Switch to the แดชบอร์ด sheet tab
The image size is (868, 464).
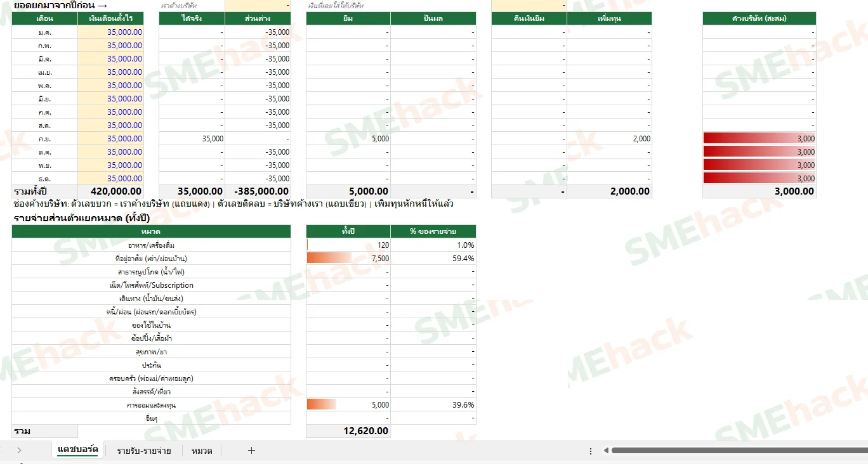click(x=78, y=450)
